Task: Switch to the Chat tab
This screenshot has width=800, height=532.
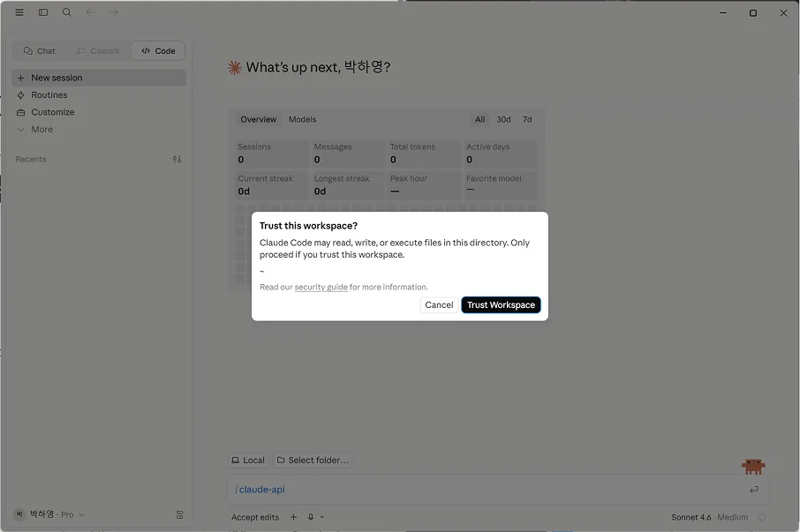Action: (x=39, y=51)
